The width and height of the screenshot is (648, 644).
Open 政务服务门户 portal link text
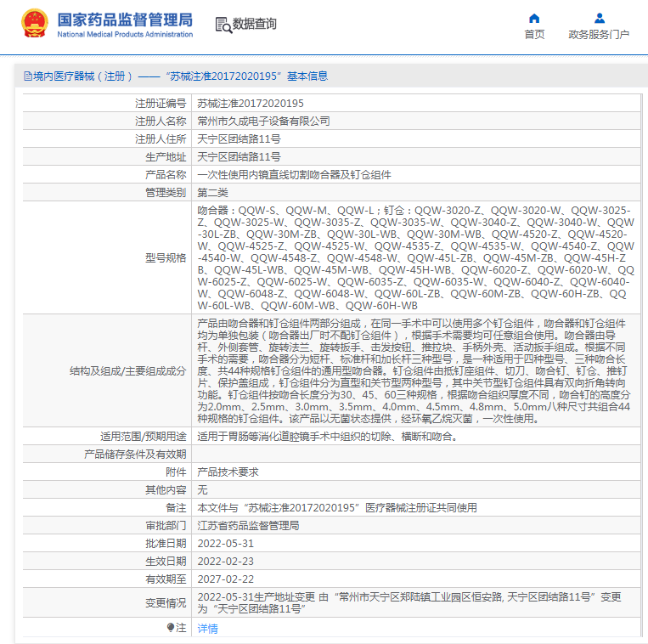(x=599, y=34)
